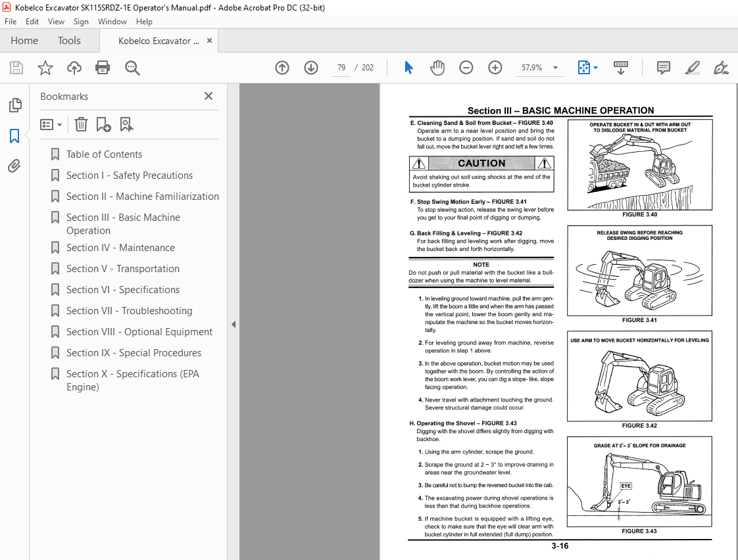Open the Attachments paperclip panel
The width and height of the screenshot is (738, 560).
(x=14, y=166)
